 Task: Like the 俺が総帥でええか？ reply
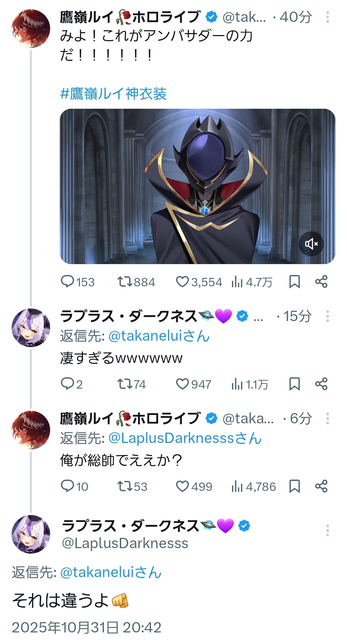(182, 486)
